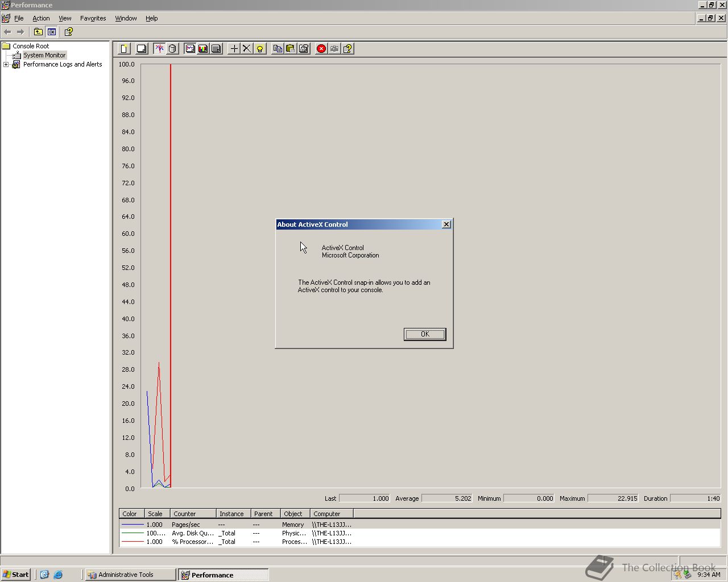728x582 pixels.
Task: Click the Delete counter X icon
Action: tap(247, 49)
